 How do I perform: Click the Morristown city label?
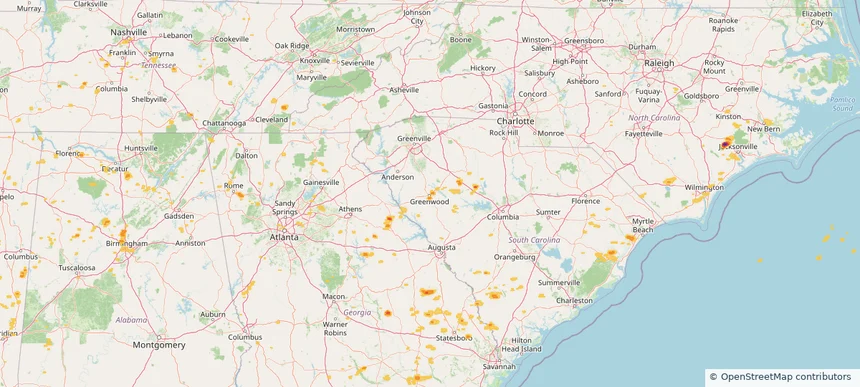tap(355, 29)
